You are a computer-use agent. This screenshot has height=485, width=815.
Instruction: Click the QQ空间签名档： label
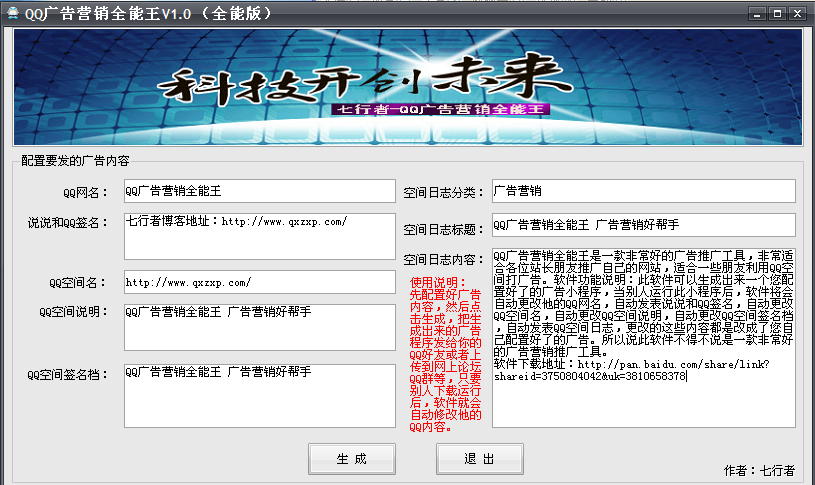click(x=68, y=374)
